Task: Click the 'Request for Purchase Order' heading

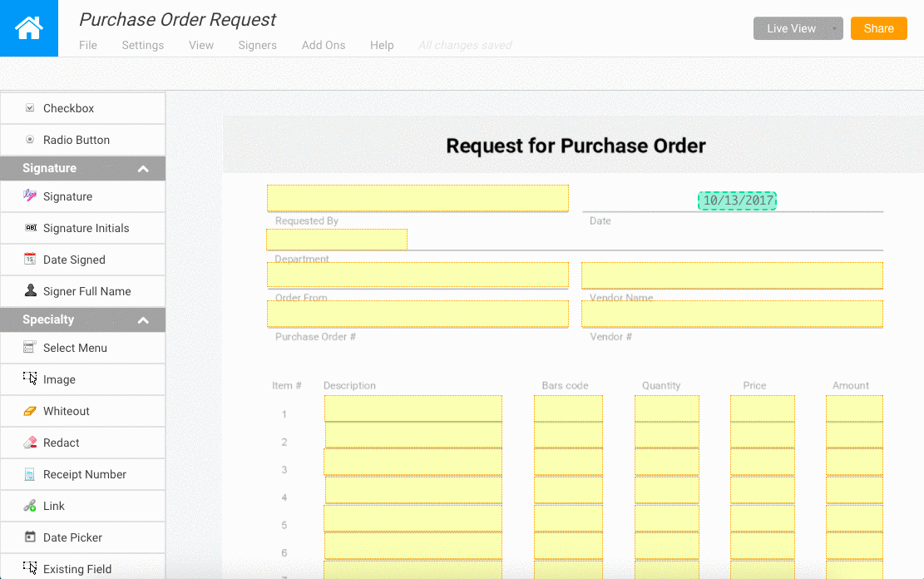Action: point(576,146)
